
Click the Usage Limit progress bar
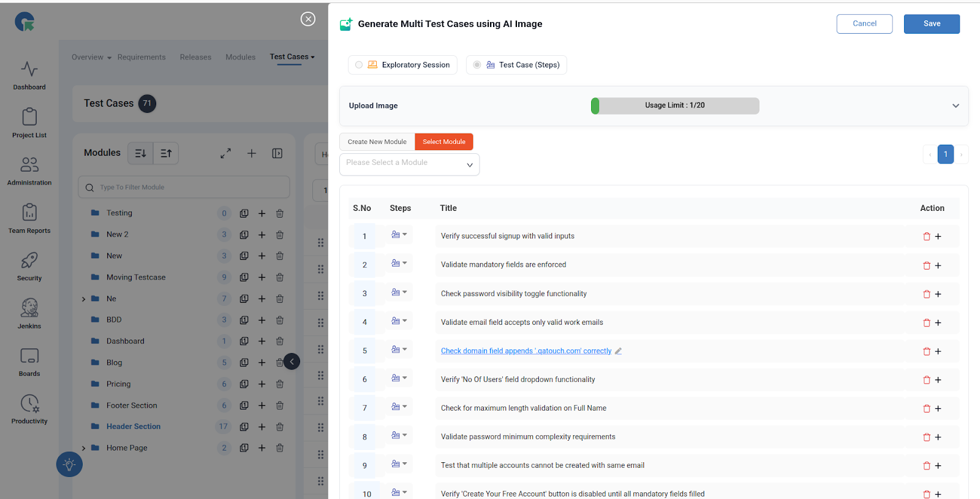tap(674, 106)
